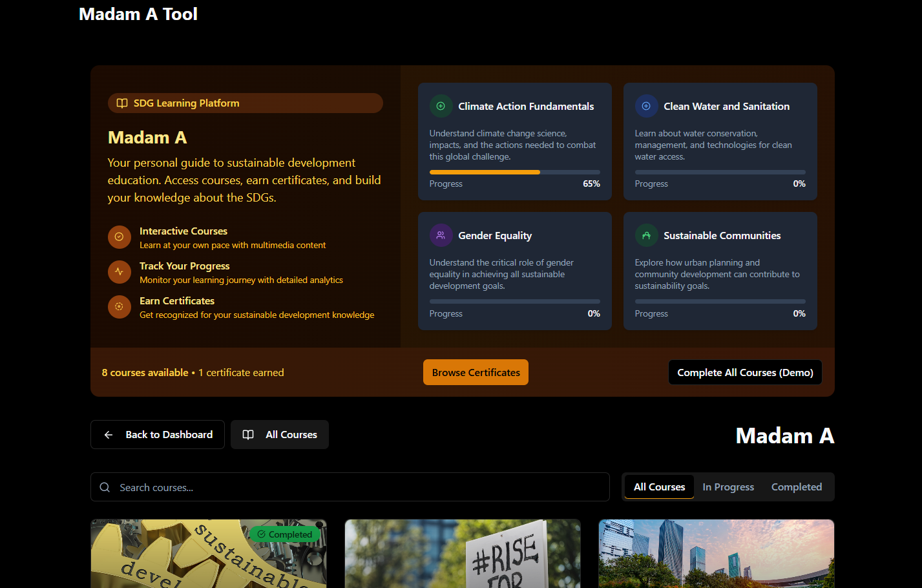
Task: Go Back to Dashboard
Action: [158, 435]
